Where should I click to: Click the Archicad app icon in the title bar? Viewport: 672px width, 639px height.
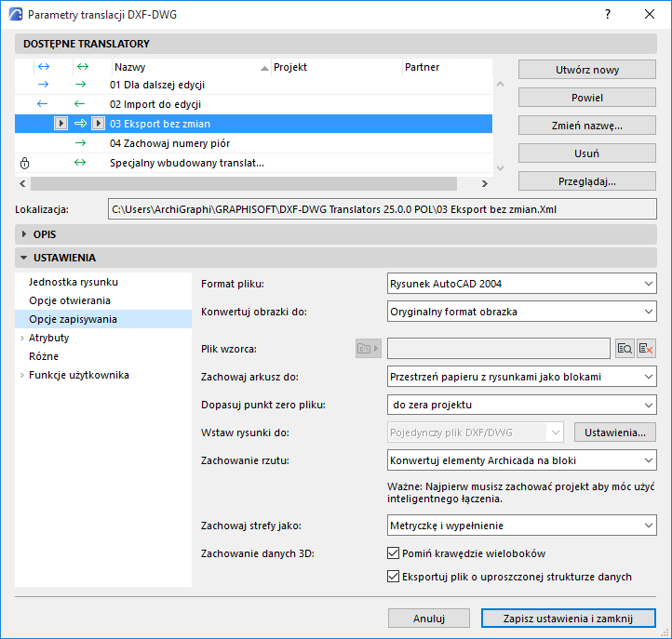point(16,14)
